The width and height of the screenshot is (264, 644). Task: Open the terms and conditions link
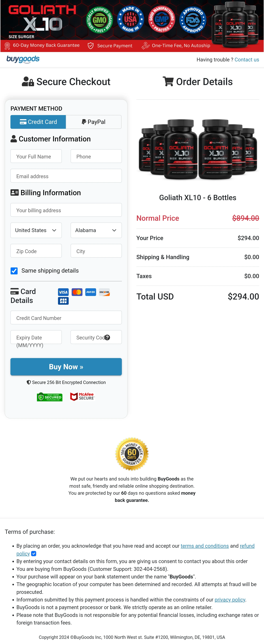tap(204, 546)
